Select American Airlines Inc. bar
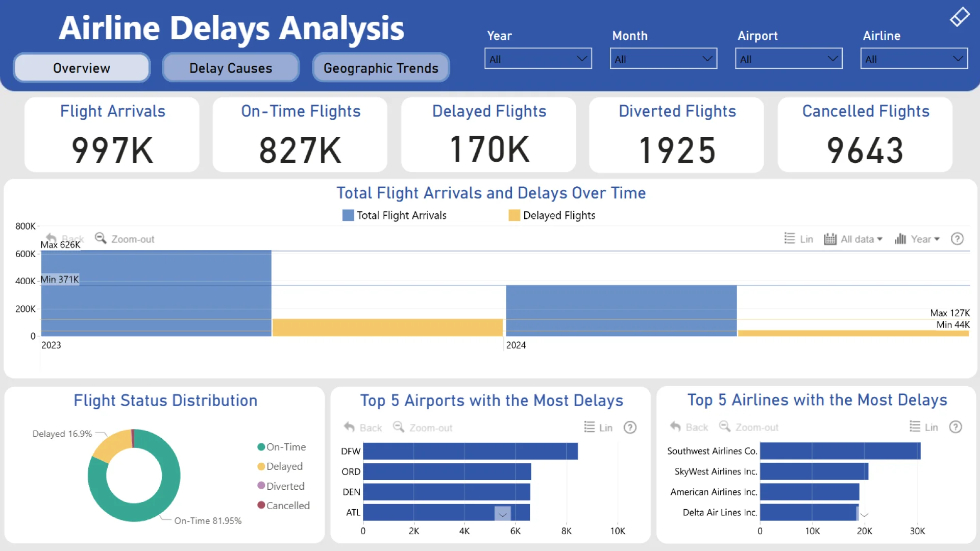The height and width of the screenshot is (551, 980). pyautogui.click(x=810, y=492)
